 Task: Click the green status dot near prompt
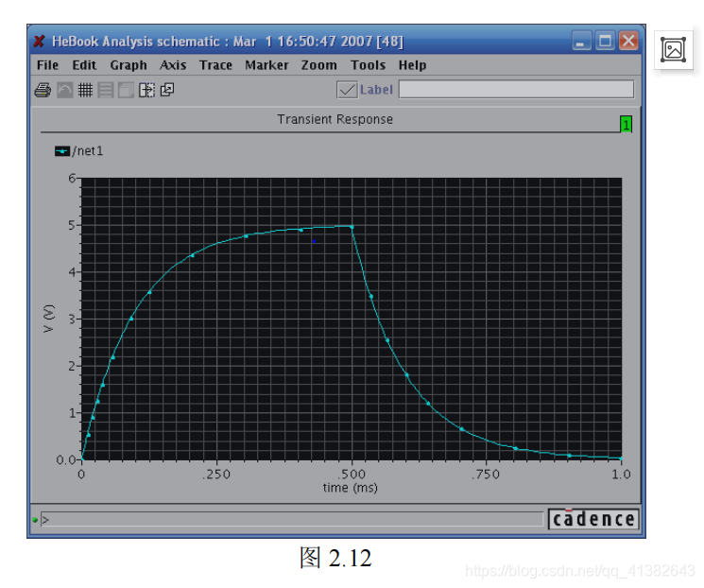click(x=35, y=520)
